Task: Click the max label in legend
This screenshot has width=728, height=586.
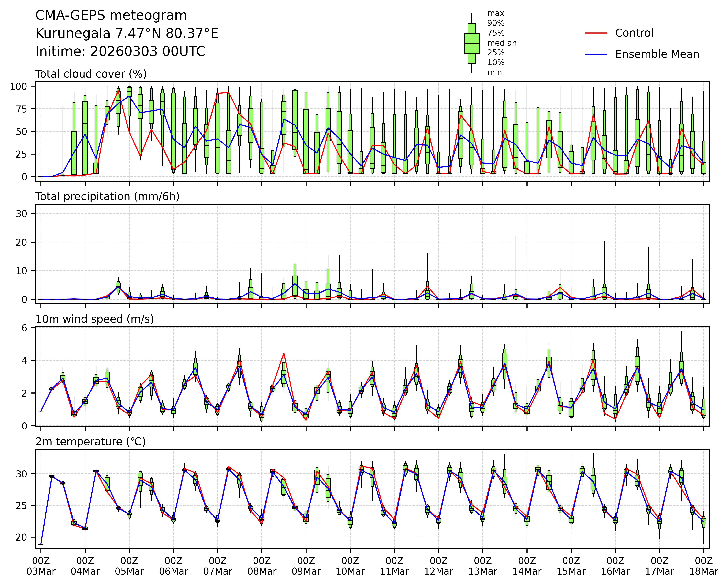Action: pyautogui.click(x=496, y=14)
